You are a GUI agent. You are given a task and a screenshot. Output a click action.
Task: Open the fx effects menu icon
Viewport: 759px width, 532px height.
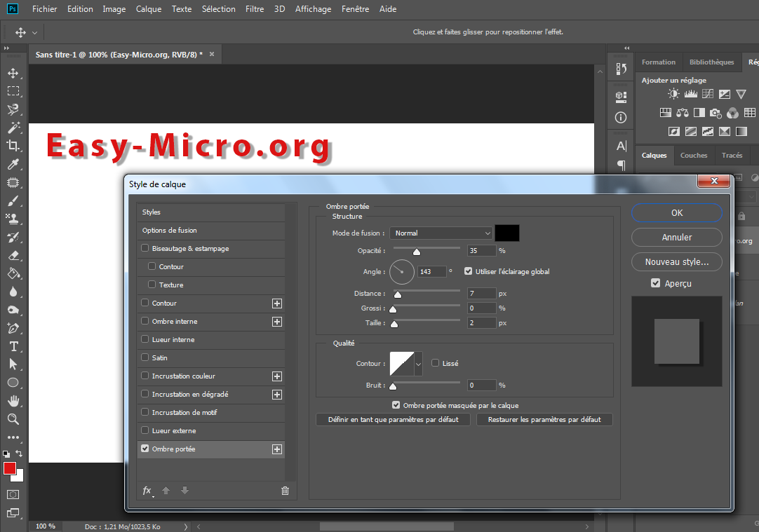(147, 491)
